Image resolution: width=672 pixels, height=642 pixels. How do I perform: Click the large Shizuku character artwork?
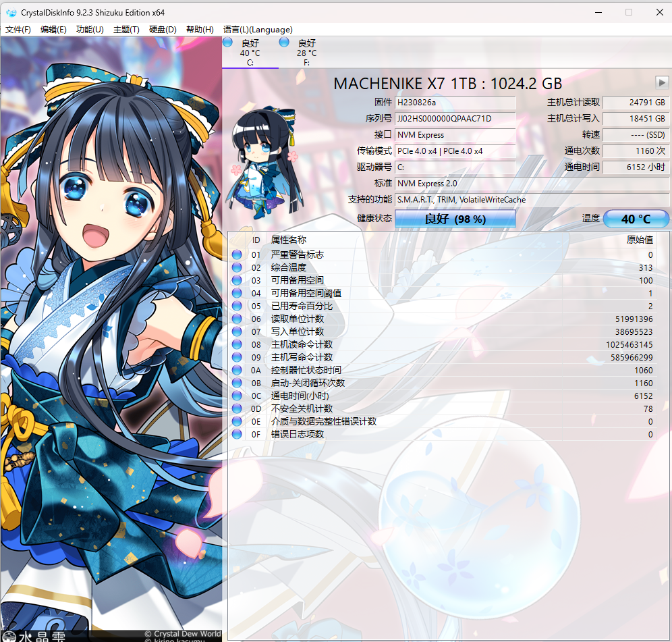[x=111, y=339]
